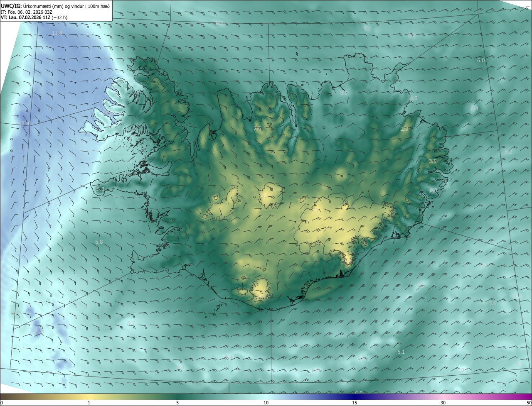Click the 2.9 value label in northeast Iceland
This screenshot has width=532, height=406.
coord(404,129)
